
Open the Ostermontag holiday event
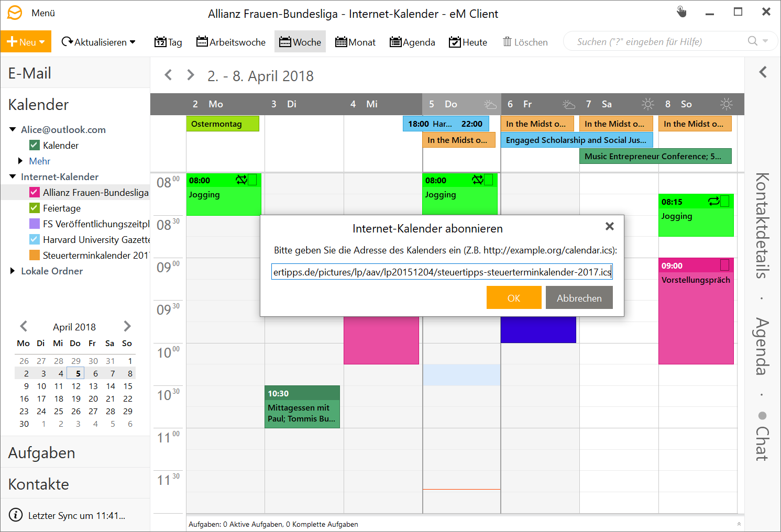[223, 124]
